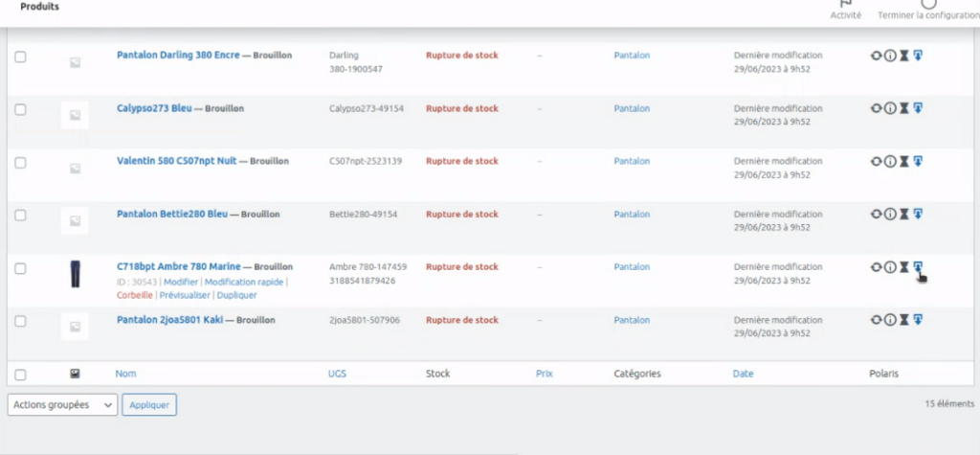Open the info icon for Calypso273 Bleu

pyautogui.click(x=890, y=109)
